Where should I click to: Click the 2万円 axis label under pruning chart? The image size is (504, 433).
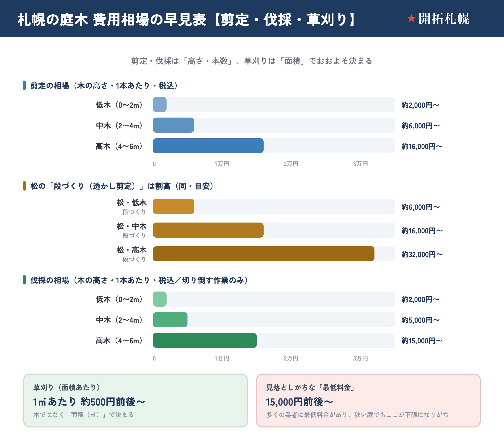tap(291, 164)
